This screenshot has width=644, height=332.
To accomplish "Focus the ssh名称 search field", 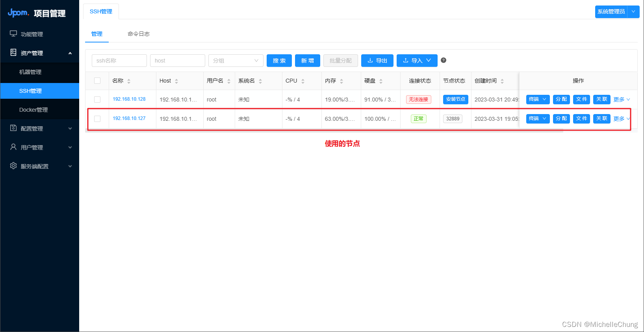I will [x=119, y=61].
